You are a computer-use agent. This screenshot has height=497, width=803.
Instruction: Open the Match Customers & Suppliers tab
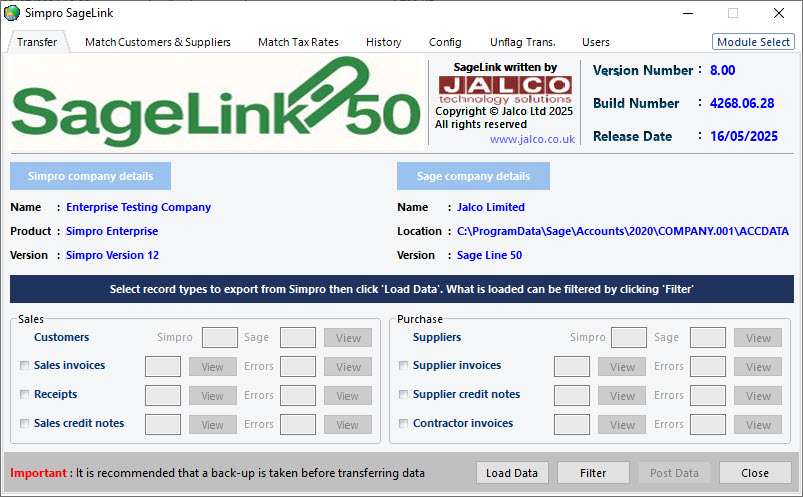(x=158, y=42)
